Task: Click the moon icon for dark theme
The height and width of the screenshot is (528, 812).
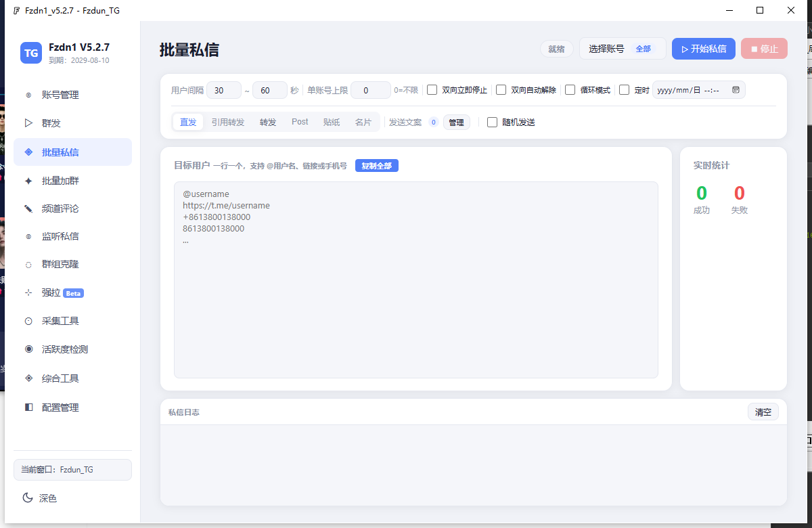Action: coord(28,498)
